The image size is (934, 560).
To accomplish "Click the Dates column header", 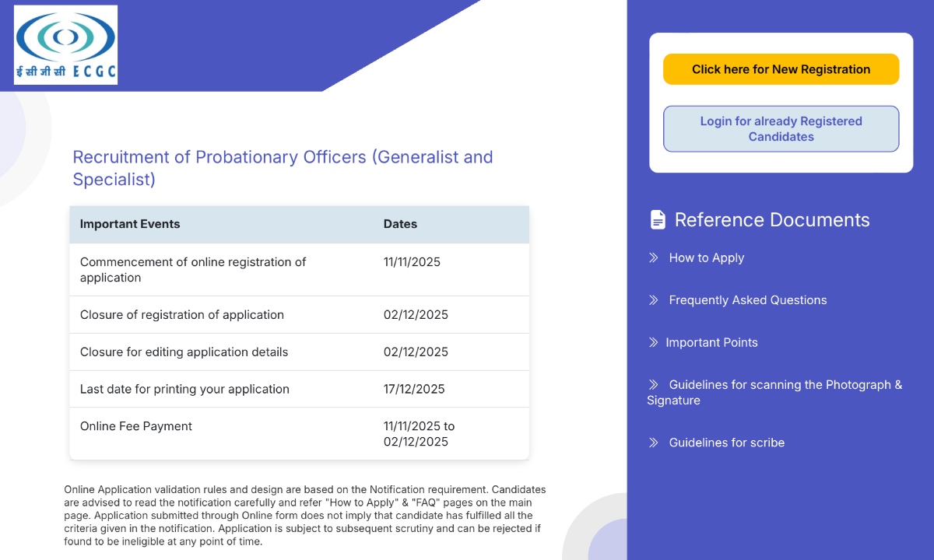I will pos(400,224).
